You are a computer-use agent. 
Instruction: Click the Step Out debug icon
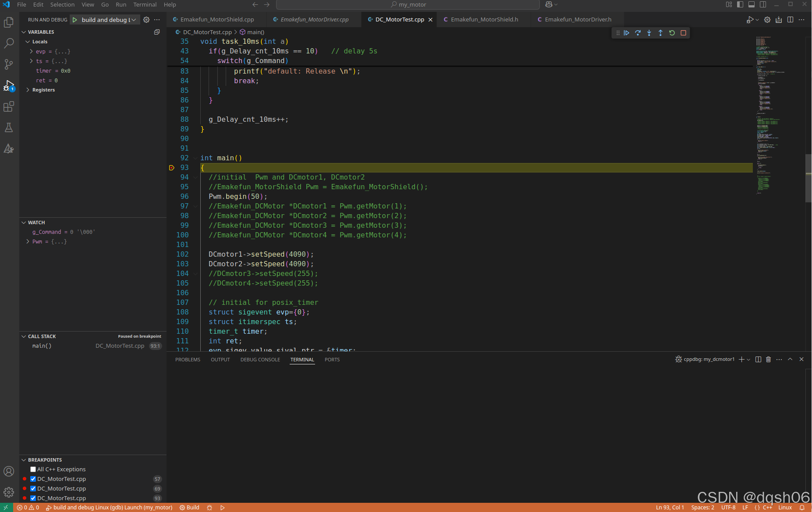click(x=661, y=33)
